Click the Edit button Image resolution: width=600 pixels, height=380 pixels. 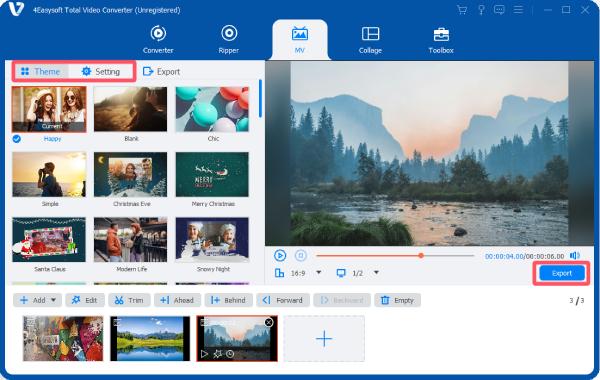[85, 300]
